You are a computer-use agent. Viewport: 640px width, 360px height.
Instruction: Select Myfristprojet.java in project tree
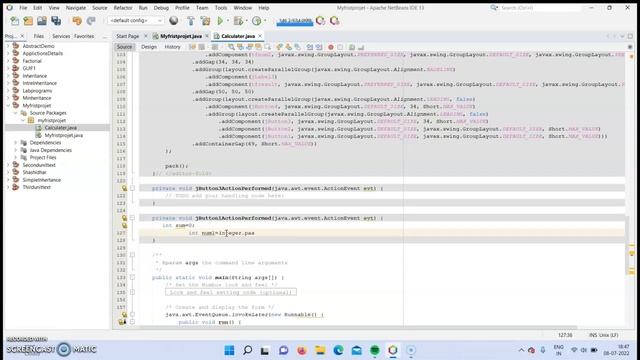pos(63,135)
